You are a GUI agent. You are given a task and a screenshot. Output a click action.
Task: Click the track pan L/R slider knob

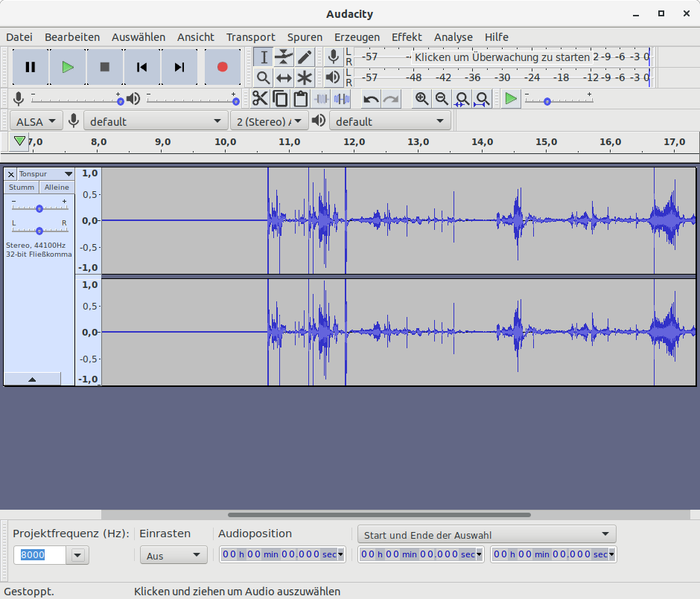point(39,231)
